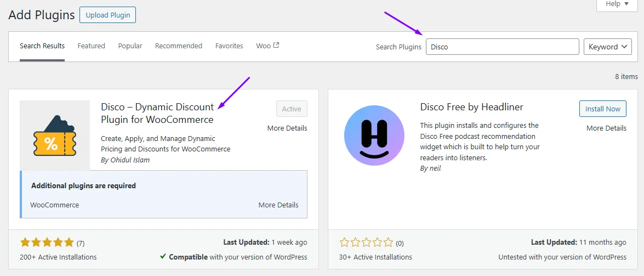Image resolution: width=644 pixels, height=276 pixels.
Task: Switch to the Featured tab
Action: [91, 46]
